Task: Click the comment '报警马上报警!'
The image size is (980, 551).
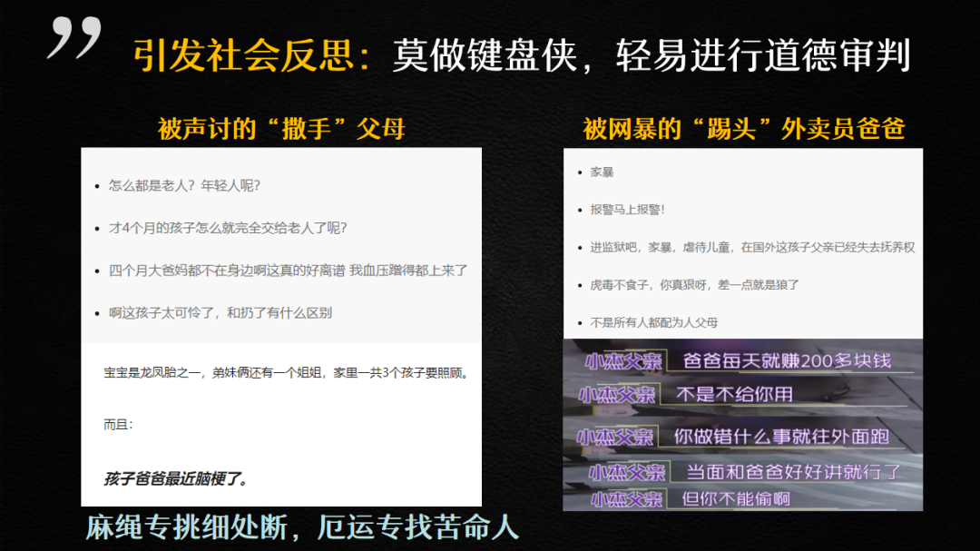Action: (628, 210)
